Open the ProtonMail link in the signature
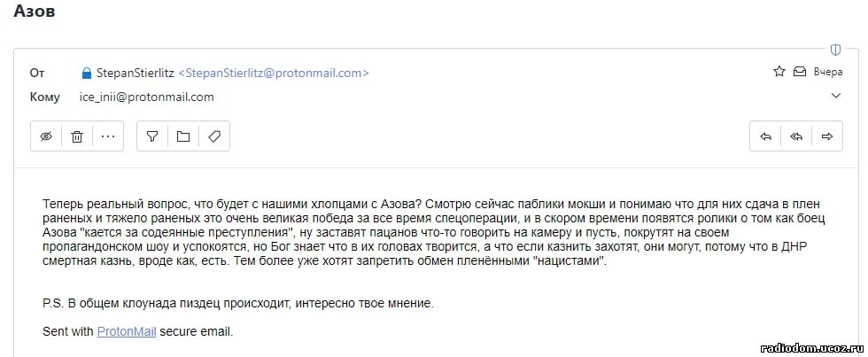 tap(126, 332)
